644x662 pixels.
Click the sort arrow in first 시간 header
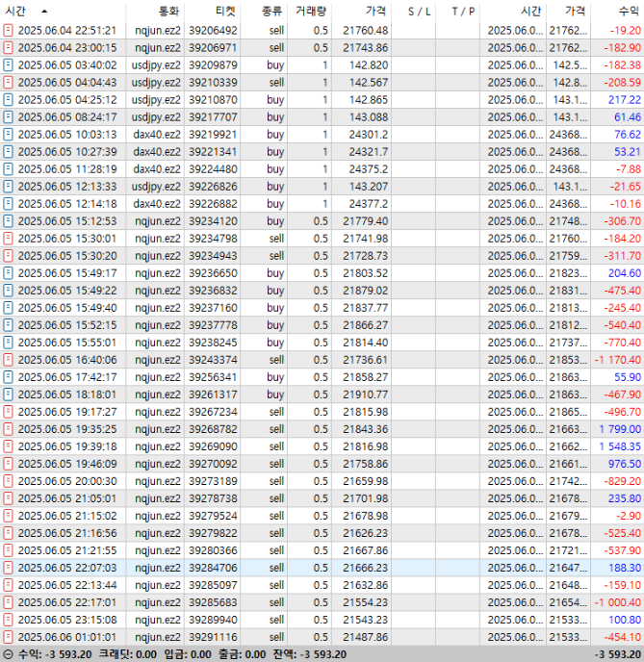[43, 11]
